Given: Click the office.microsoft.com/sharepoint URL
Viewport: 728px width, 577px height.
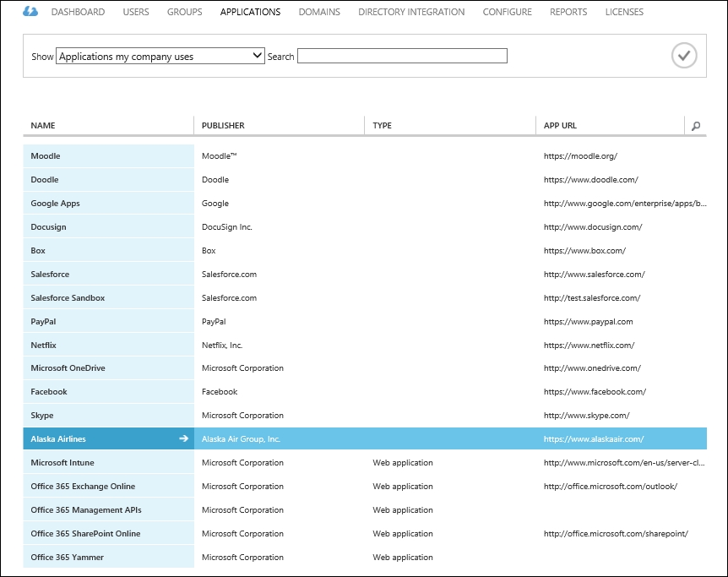Looking at the screenshot, I should [617, 534].
